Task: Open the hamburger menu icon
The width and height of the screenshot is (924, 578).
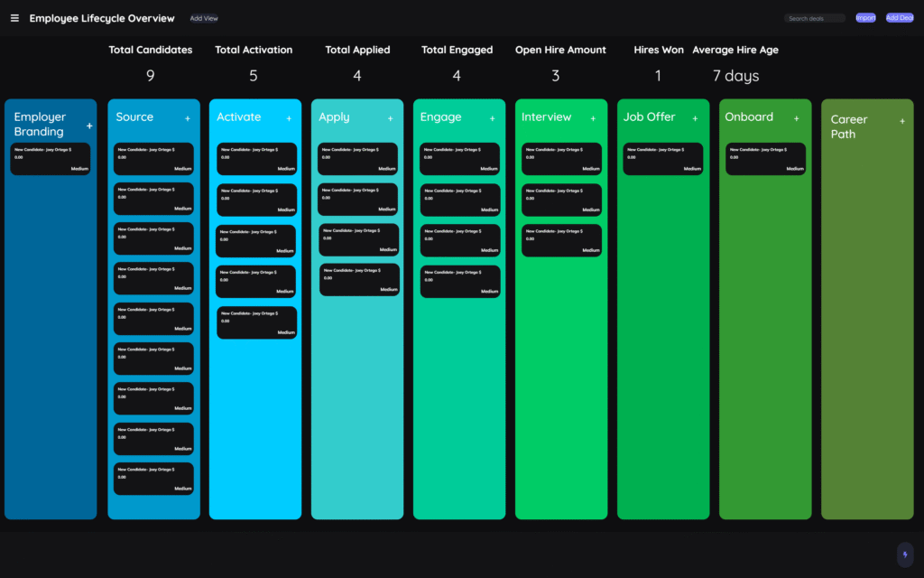Action: (14, 18)
